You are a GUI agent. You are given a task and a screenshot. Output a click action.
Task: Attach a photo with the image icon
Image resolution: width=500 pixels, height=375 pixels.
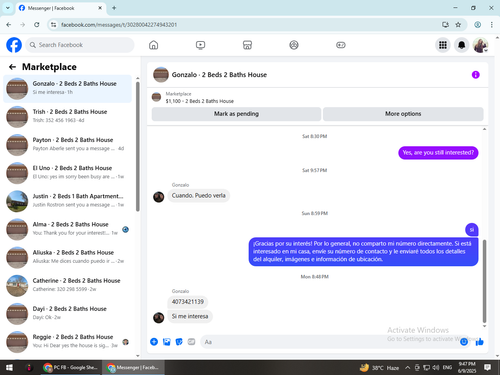coord(166,342)
